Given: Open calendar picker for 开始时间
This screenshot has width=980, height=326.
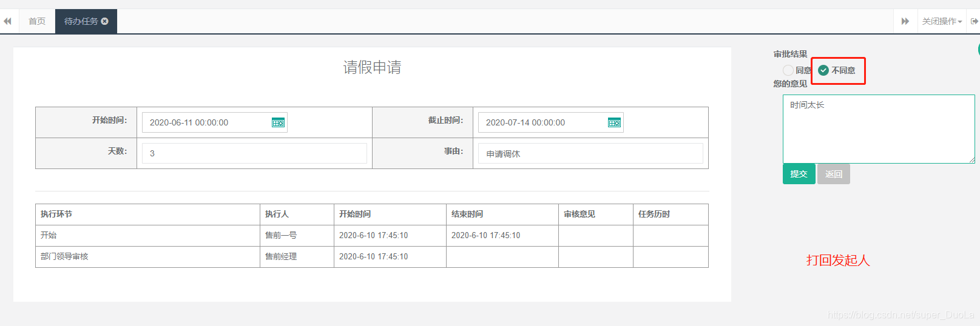Looking at the screenshot, I should (278, 122).
